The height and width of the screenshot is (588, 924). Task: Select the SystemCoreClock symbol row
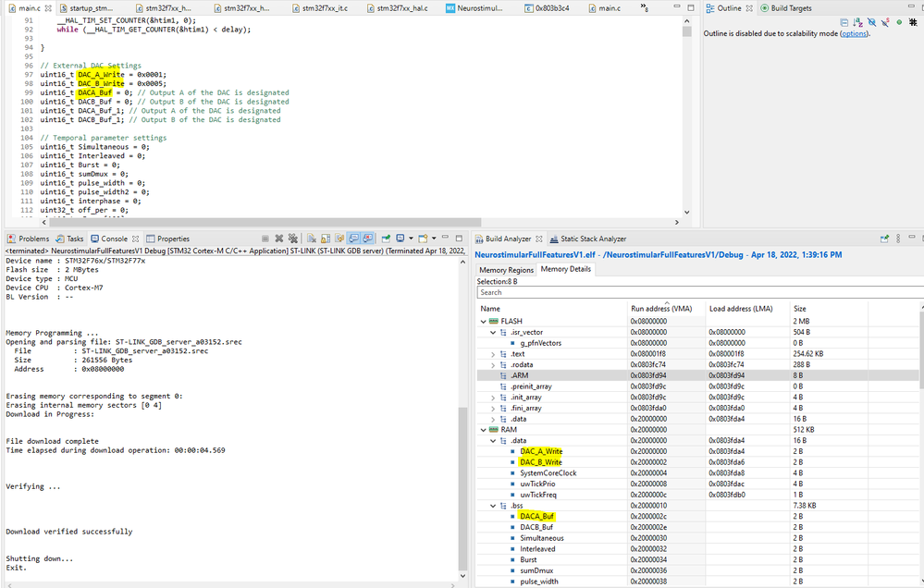[697, 473]
